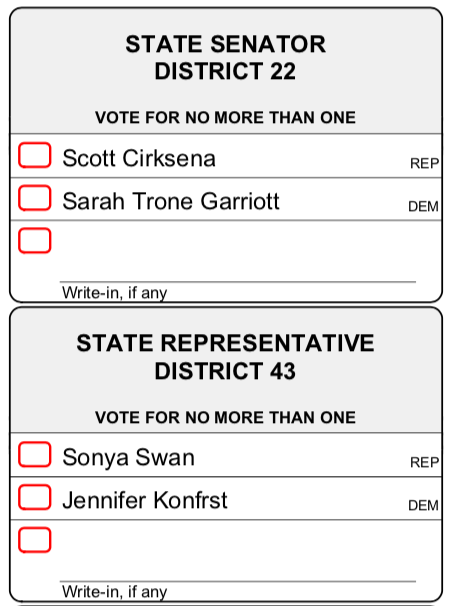
Task: Click the REP label beside Sonya Swan
Action: 424,462
